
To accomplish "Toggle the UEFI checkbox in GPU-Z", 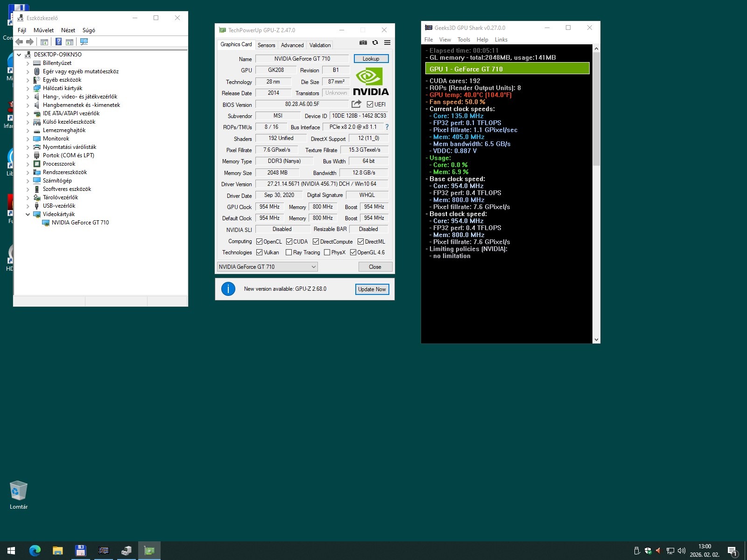I will coord(370,104).
